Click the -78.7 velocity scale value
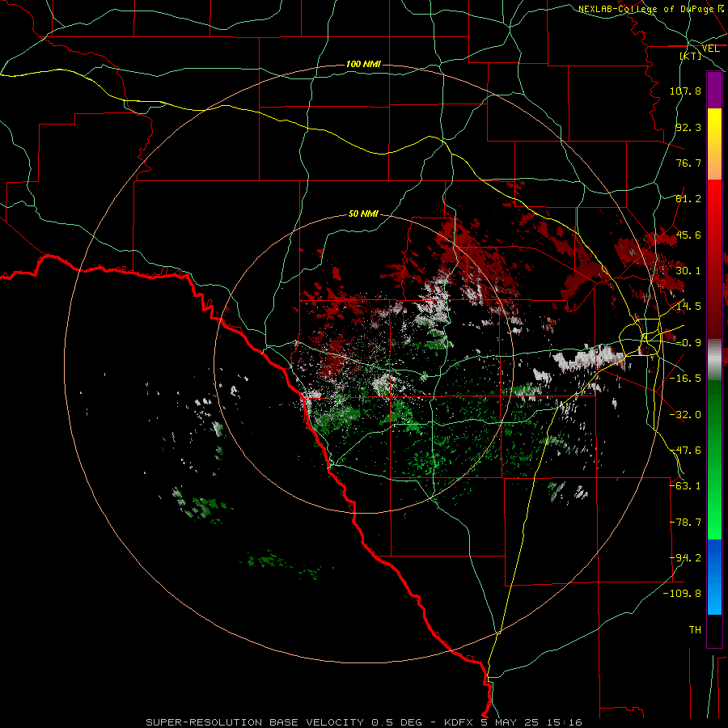The height and width of the screenshot is (728, 728). tap(685, 523)
